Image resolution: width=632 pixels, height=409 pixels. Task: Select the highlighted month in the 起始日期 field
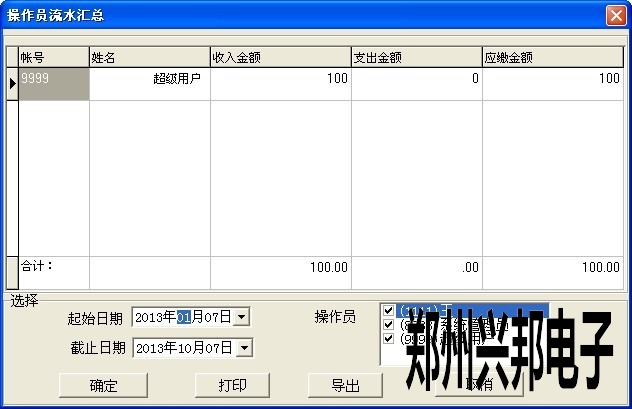pyautogui.click(x=184, y=318)
